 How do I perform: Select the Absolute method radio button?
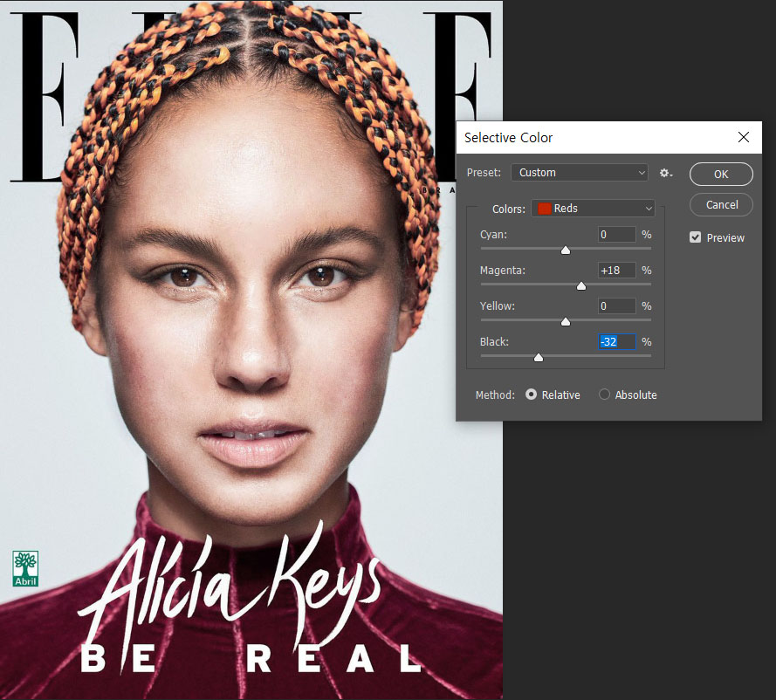pos(604,395)
